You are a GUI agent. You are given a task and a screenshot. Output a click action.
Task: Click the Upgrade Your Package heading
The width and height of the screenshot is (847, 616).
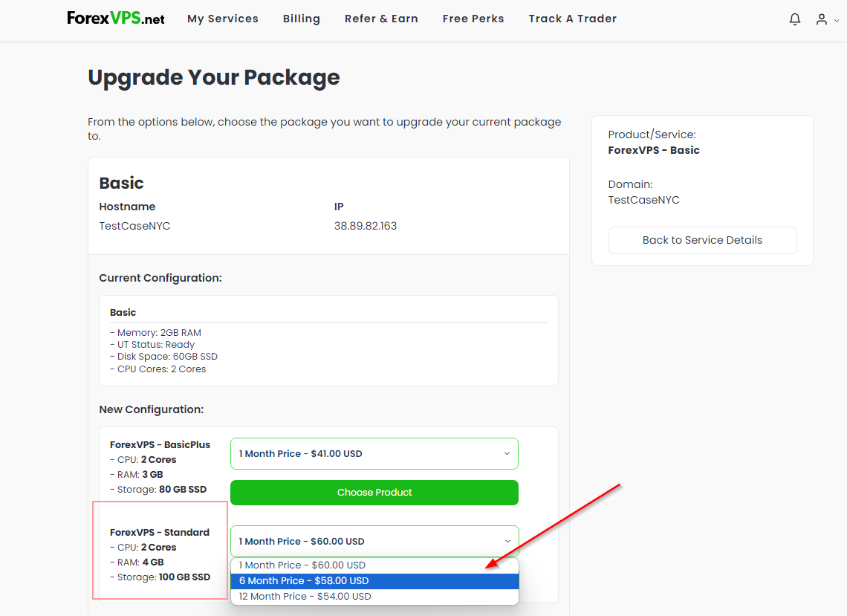click(x=214, y=77)
